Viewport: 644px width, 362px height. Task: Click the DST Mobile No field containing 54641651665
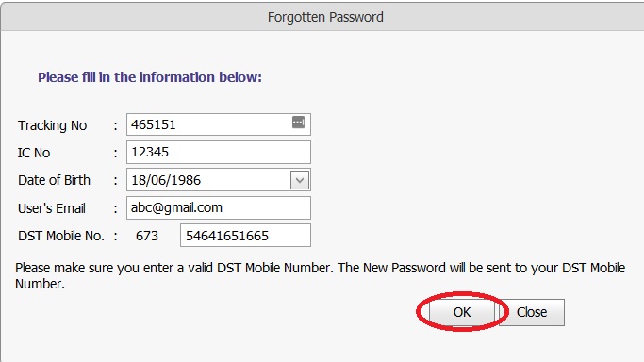[x=245, y=236]
